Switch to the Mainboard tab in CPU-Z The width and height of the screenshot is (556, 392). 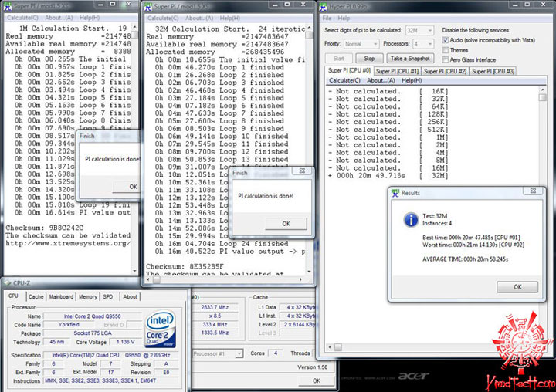tap(61, 296)
